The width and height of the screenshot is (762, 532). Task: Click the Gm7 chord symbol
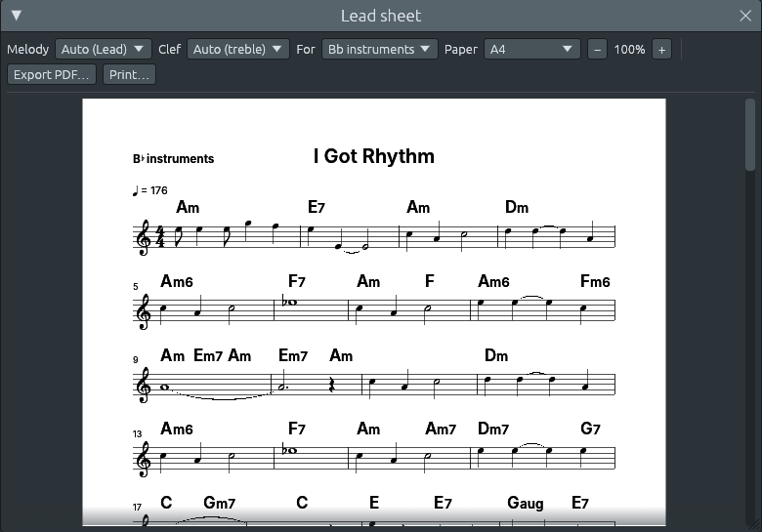(x=219, y=503)
